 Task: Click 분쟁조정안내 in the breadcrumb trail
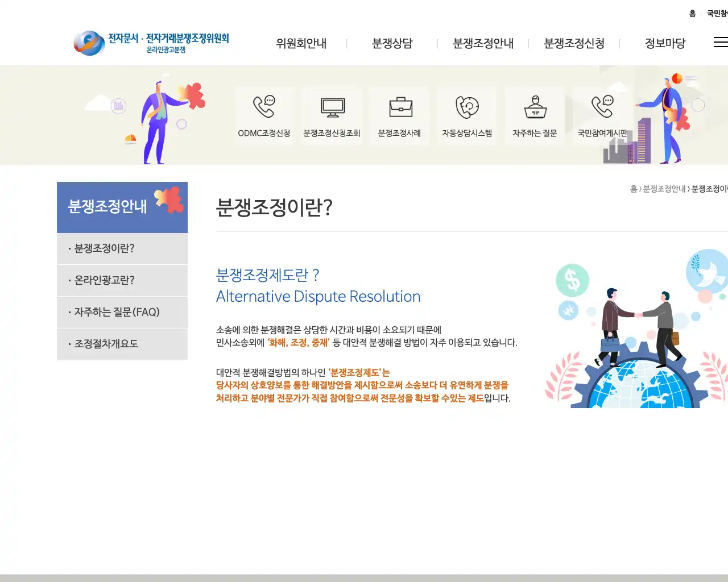(x=663, y=189)
